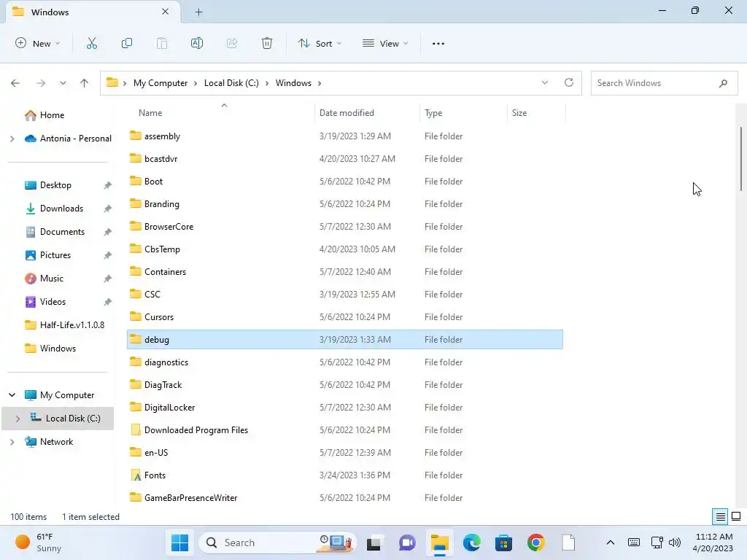Expand the address bar history dropdown
747x560 pixels.
(544, 83)
